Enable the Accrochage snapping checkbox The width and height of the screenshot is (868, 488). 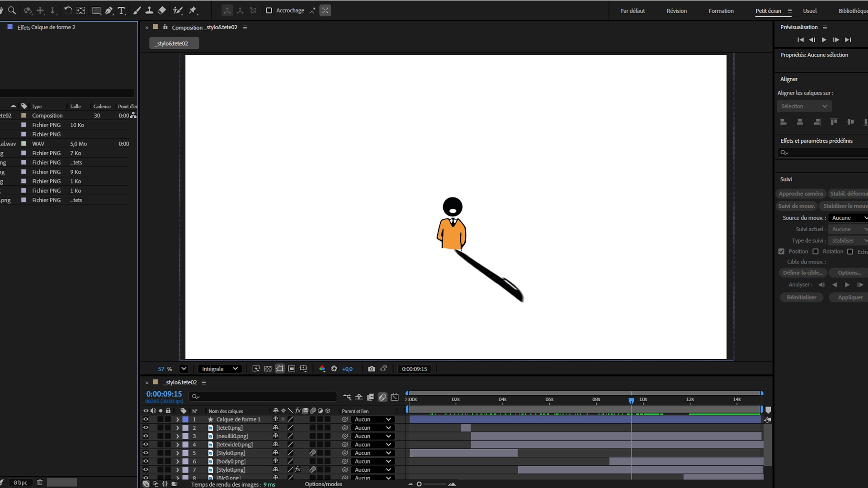tap(269, 10)
